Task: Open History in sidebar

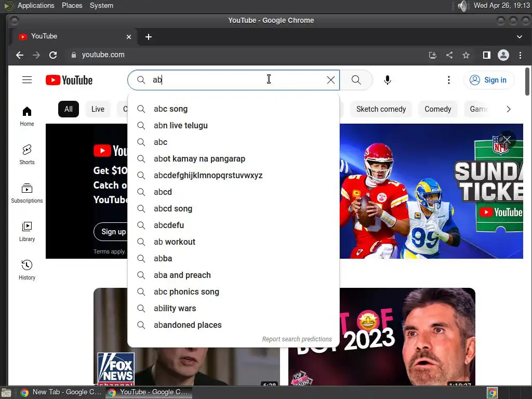Action: coord(27,270)
